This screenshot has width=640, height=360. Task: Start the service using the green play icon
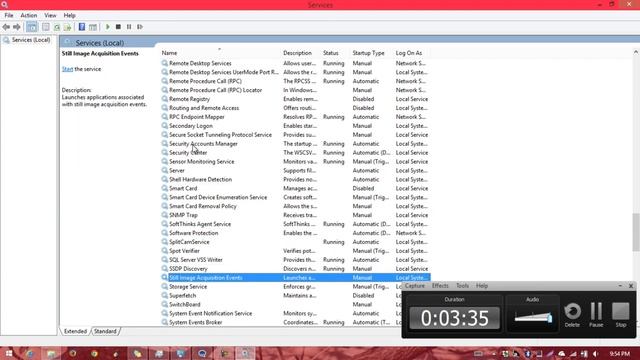[x=108, y=27]
